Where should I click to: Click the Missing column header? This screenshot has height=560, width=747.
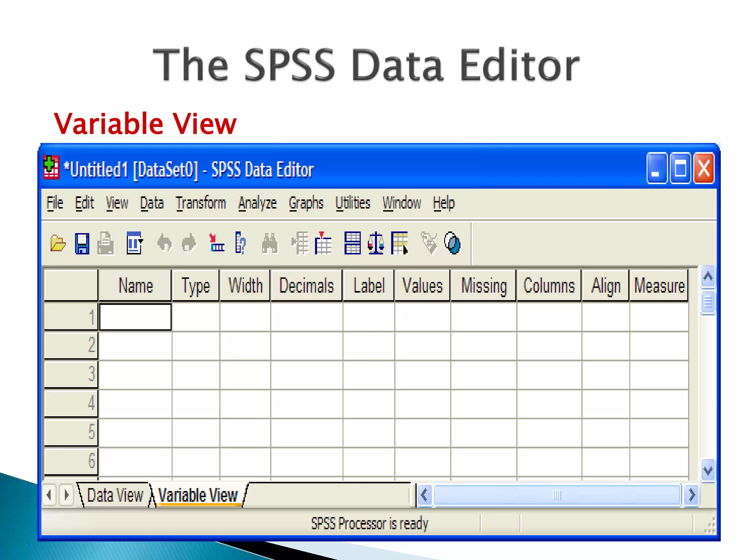pos(484,285)
